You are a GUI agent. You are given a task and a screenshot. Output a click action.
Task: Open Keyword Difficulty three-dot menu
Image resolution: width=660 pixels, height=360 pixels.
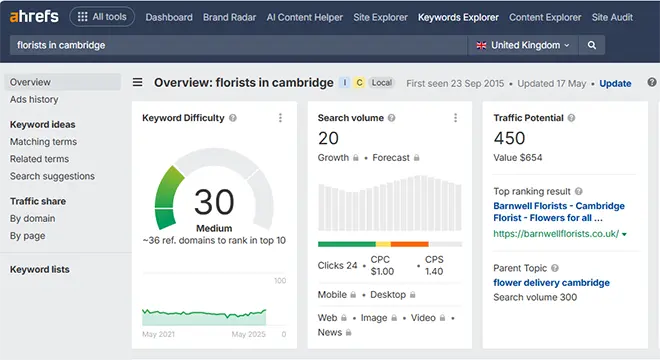[280, 118]
